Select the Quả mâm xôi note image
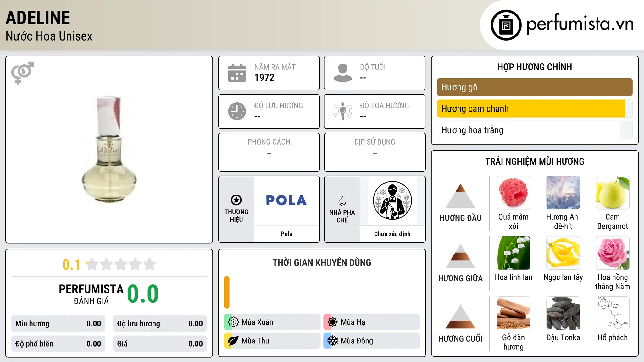 [x=514, y=193]
